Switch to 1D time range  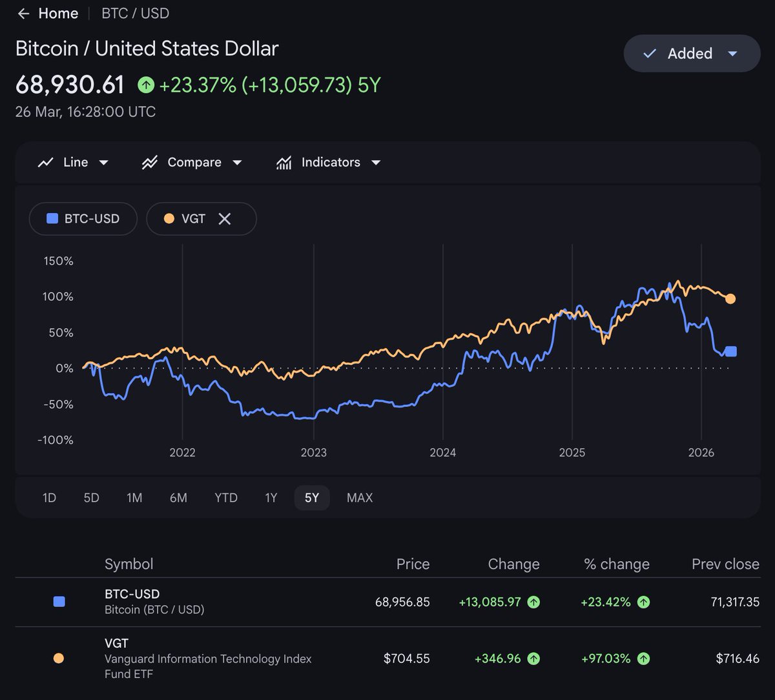pos(49,498)
